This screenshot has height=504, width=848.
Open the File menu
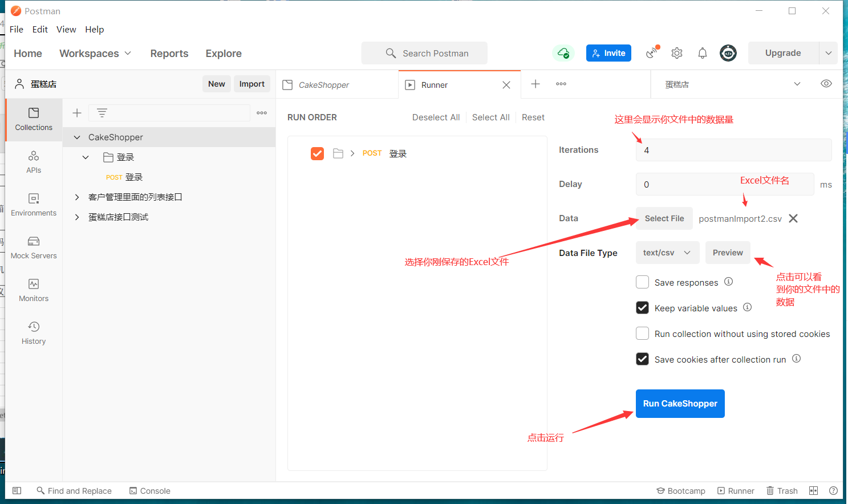pyautogui.click(x=17, y=30)
